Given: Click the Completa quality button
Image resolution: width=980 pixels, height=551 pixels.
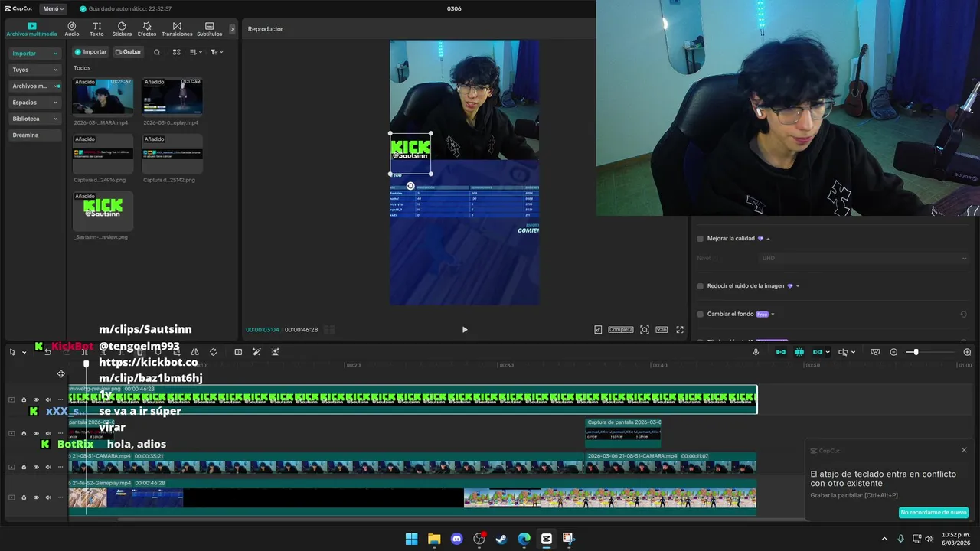Looking at the screenshot, I should 621,330.
